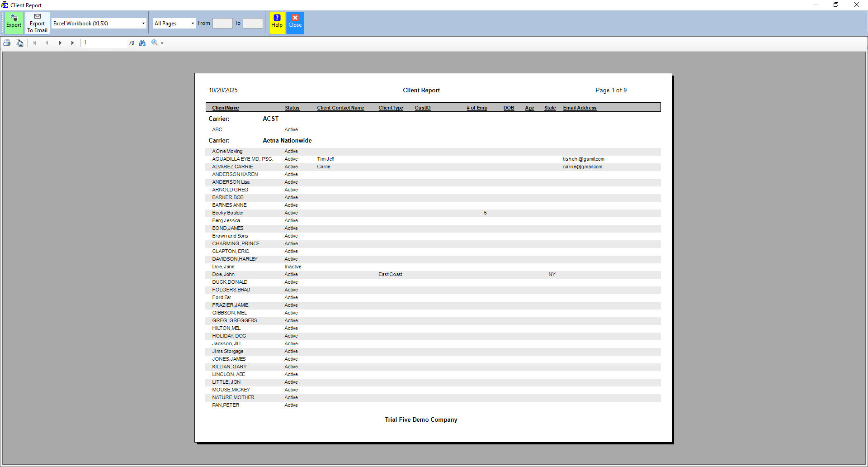
Task: Sort by the ClientName column header
Action: (225, 108)
